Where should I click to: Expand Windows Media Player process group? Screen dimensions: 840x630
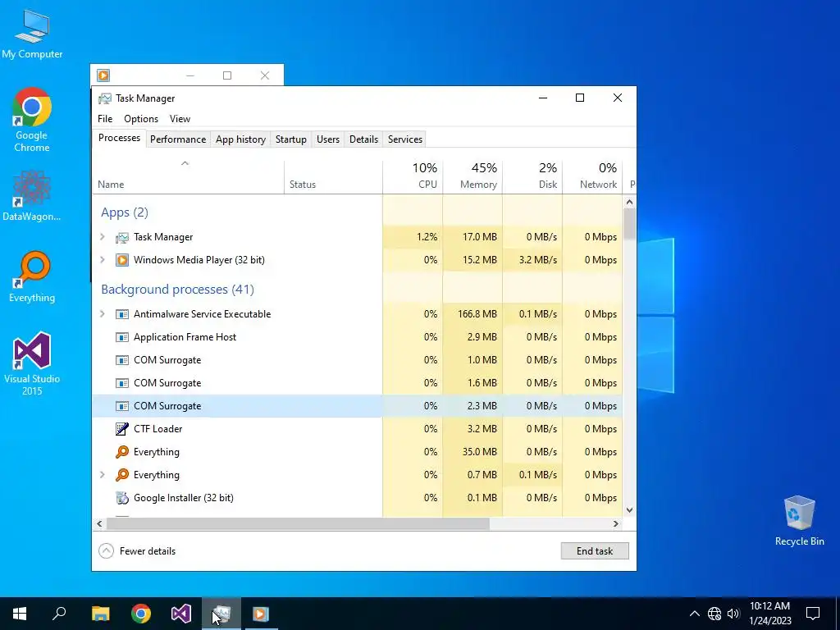(103, 260)
